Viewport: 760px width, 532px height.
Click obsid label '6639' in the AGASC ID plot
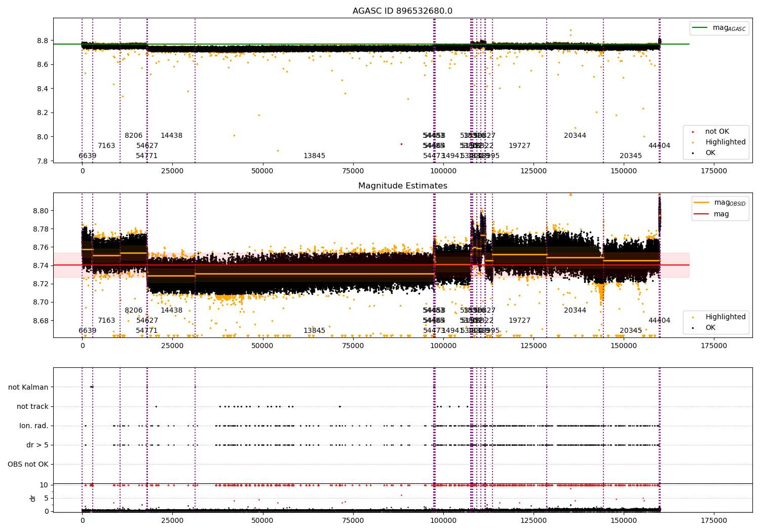[87, 156]
